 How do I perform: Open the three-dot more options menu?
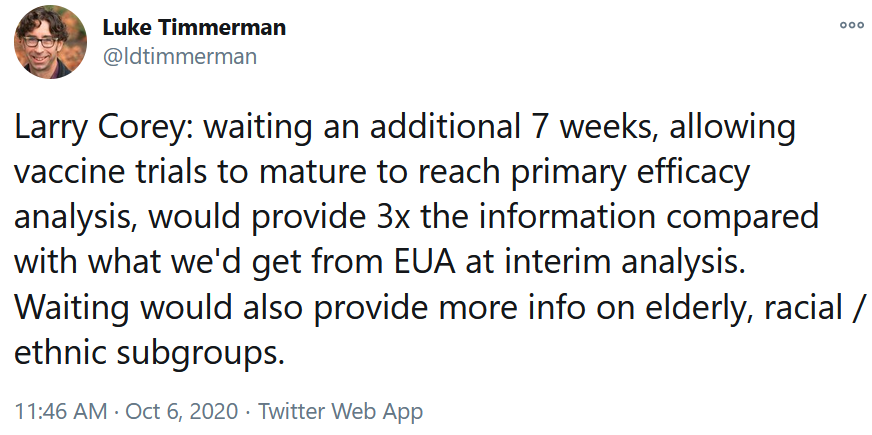pos(851,24)
